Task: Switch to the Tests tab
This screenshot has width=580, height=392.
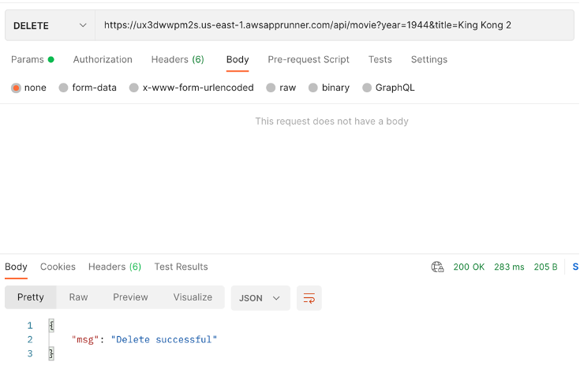Action: tap(380, 59)
